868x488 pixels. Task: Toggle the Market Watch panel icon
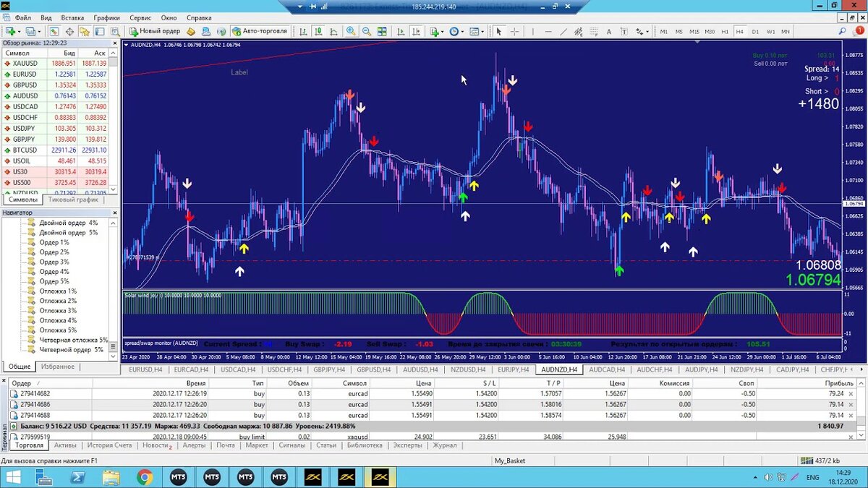point(54,31)
